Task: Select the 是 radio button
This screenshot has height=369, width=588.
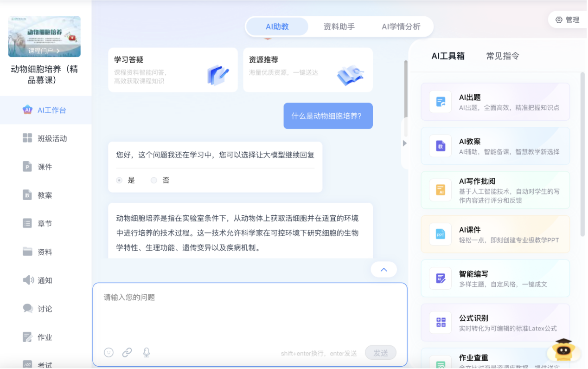Action: pyautogui.click(x=118, y=180)
